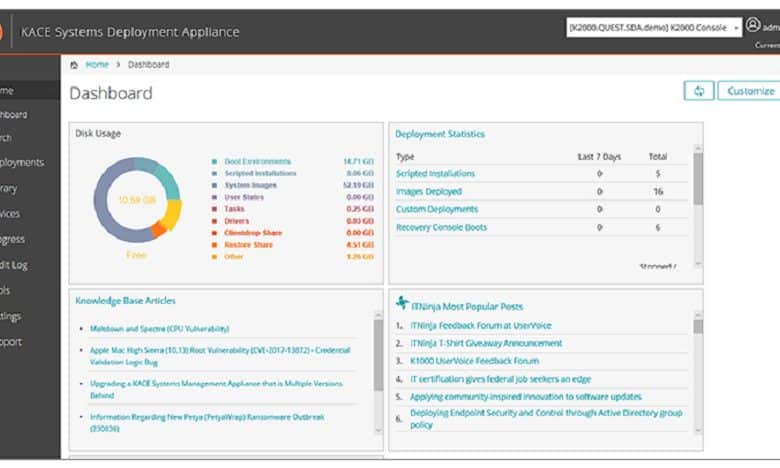
Task: Open the Knowledge Base Articles heading link
Action: point(125,300)
